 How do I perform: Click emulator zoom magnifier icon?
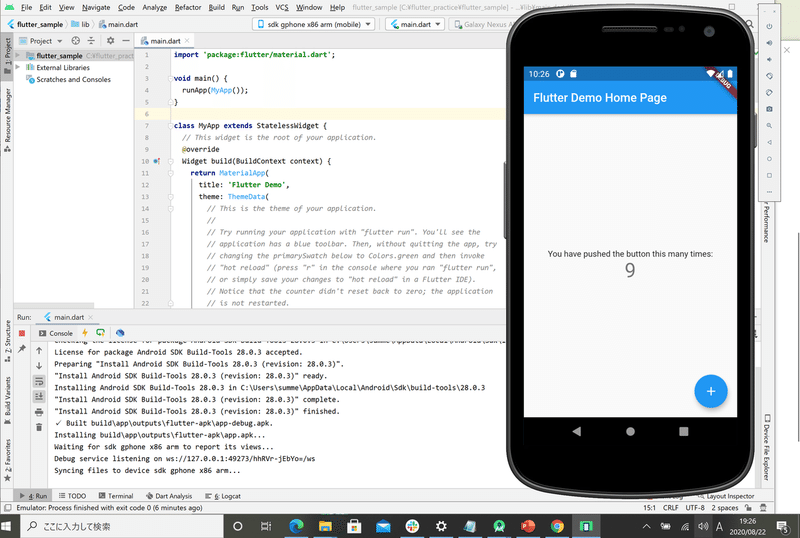pyautogui.click(x=769, y=126)
